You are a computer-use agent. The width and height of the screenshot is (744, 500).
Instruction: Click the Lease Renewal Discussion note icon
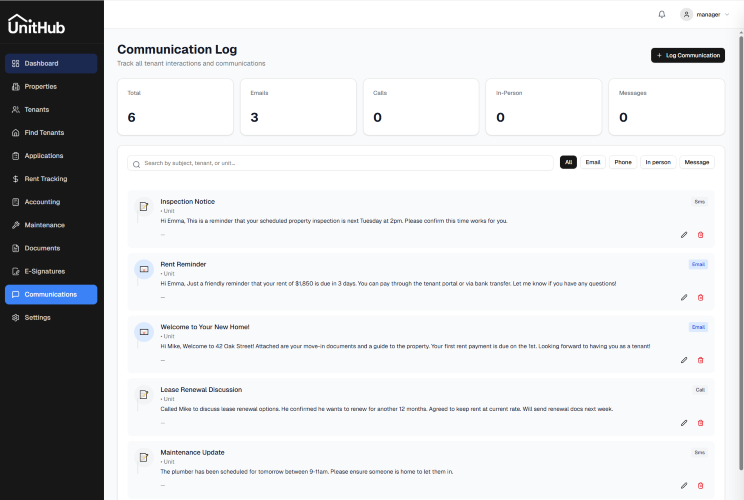(x=144, y=394)
